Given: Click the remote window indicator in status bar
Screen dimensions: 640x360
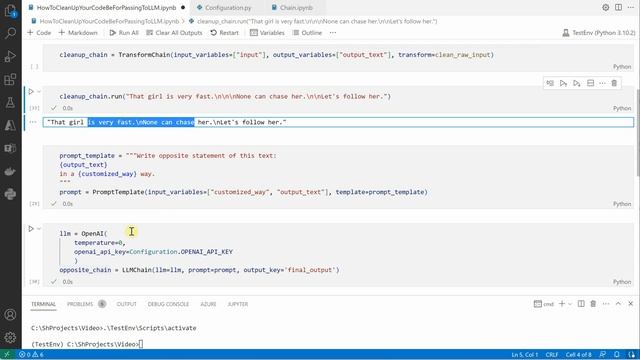Looking at the screenshot, I should [x=7, y=355].
